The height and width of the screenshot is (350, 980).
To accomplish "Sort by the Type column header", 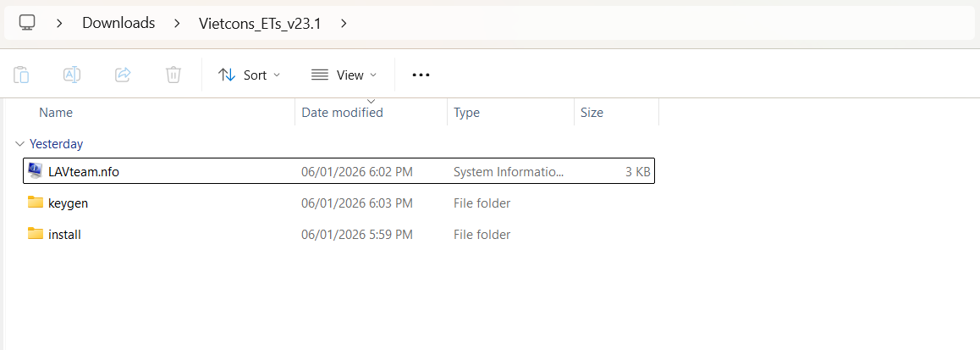I will pos(466,113).
